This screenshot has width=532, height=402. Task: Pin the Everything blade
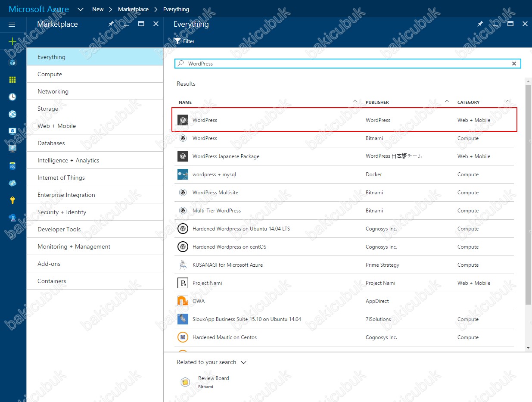tap(480, 24)
